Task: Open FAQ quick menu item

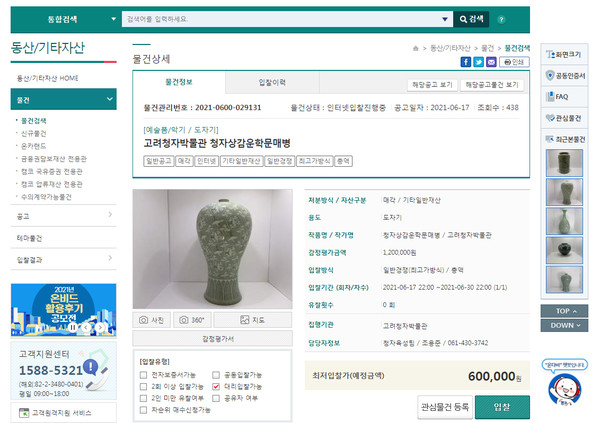Action: (x=564, y=96)
